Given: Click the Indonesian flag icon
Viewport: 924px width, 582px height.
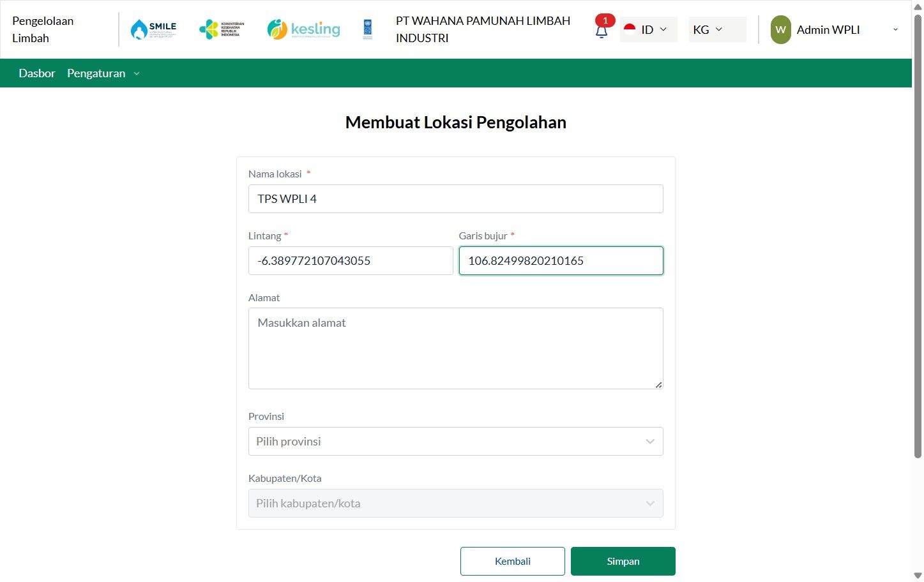Looking at the screenshot, I should coord(630,29).
